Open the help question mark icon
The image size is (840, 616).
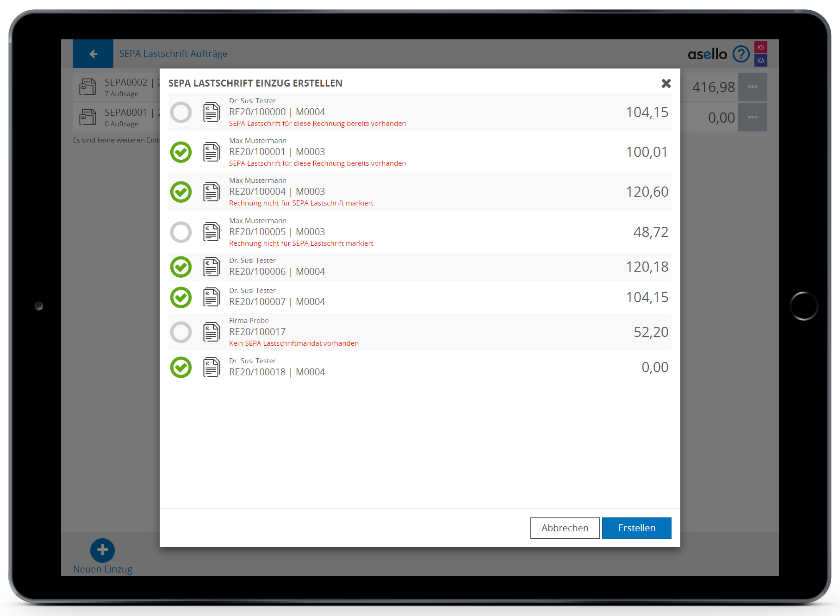coord(741,54)
